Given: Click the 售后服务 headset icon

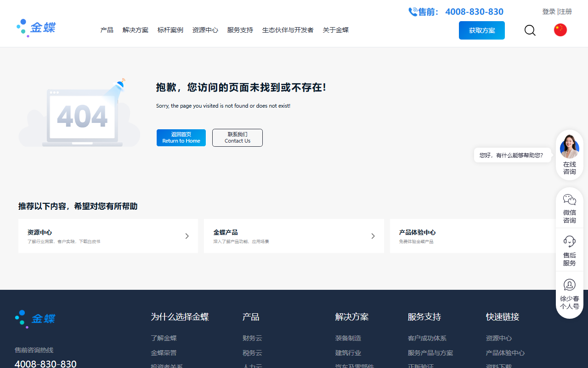Looking at the screenshot, I should tap(569, 241).
